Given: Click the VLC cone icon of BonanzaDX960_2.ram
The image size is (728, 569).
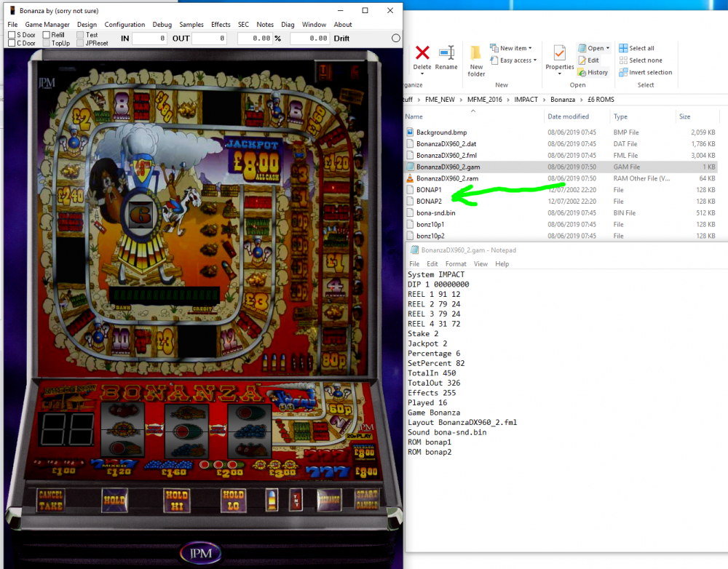Looking at the screenshot, I should coord(409,178).
